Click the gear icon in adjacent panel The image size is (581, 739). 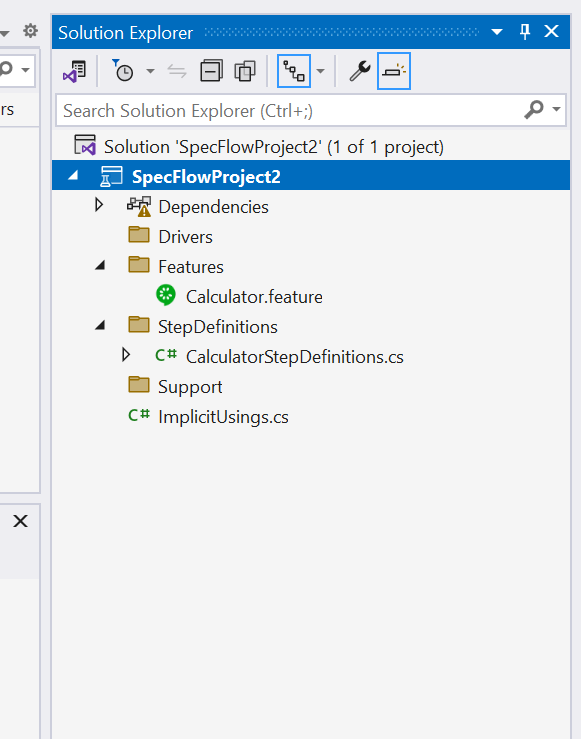pyautogui.click(x=31, y=31)
